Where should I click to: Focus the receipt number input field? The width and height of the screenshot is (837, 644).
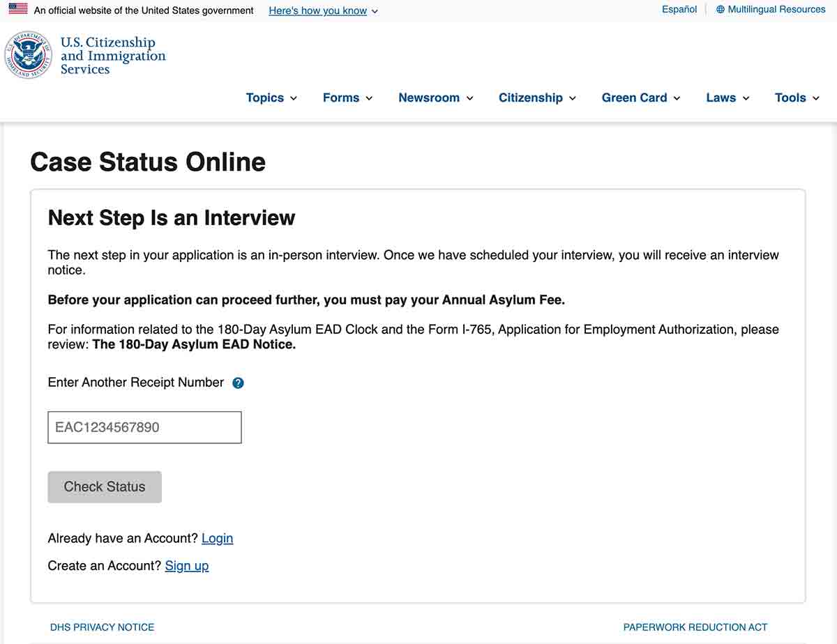[x=144, y=427]
